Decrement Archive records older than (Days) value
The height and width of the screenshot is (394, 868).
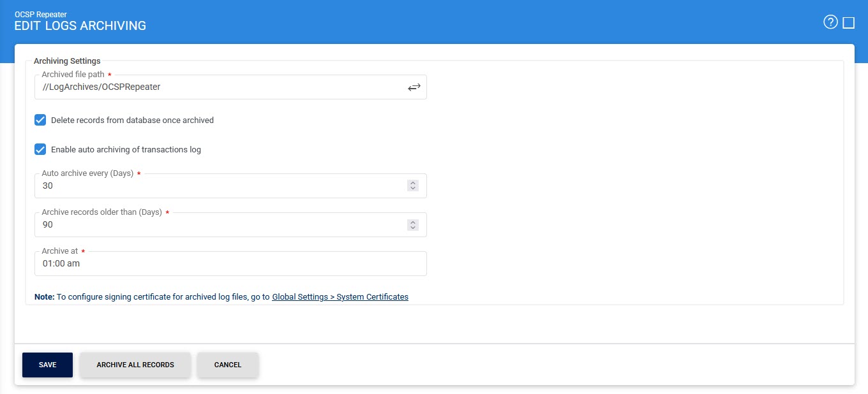click(413, 228)
